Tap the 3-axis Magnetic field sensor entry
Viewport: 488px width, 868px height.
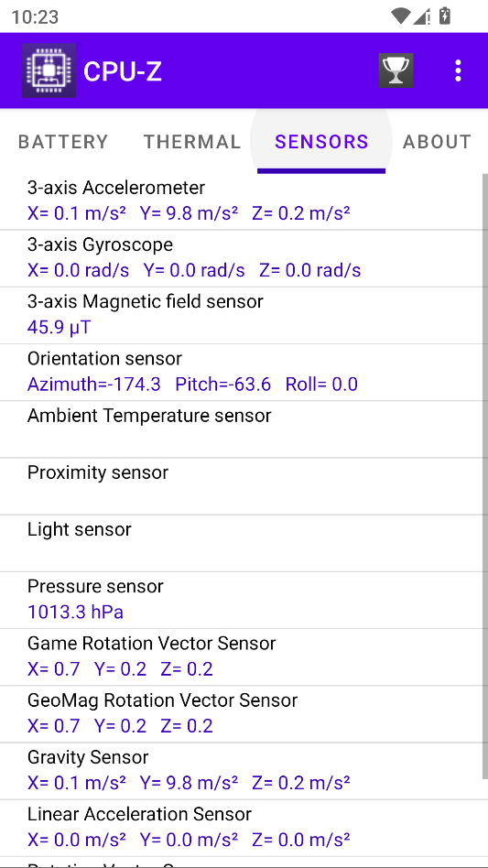point(241,315)
